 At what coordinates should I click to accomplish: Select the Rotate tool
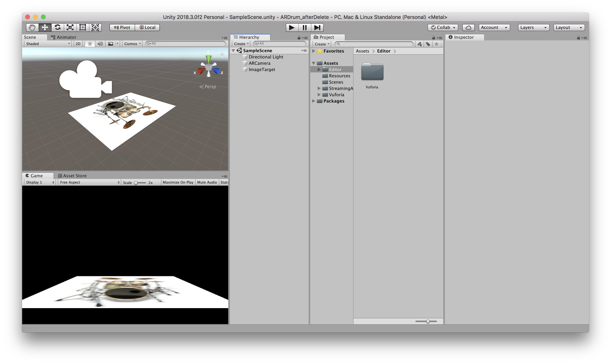click(x=57, y=27)
